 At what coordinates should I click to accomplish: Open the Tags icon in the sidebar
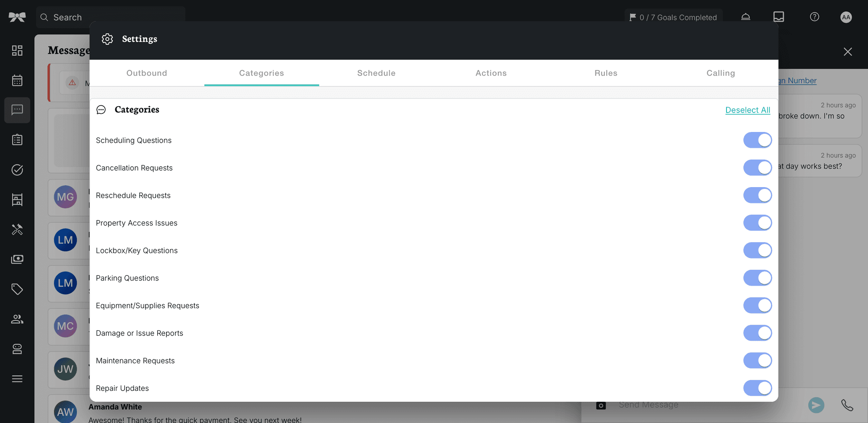17,289
